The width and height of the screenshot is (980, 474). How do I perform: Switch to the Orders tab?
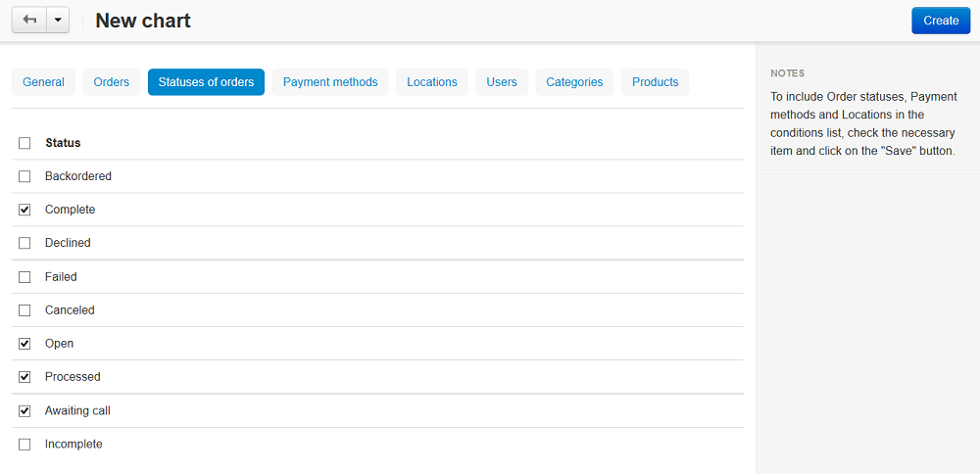(112, 82)
